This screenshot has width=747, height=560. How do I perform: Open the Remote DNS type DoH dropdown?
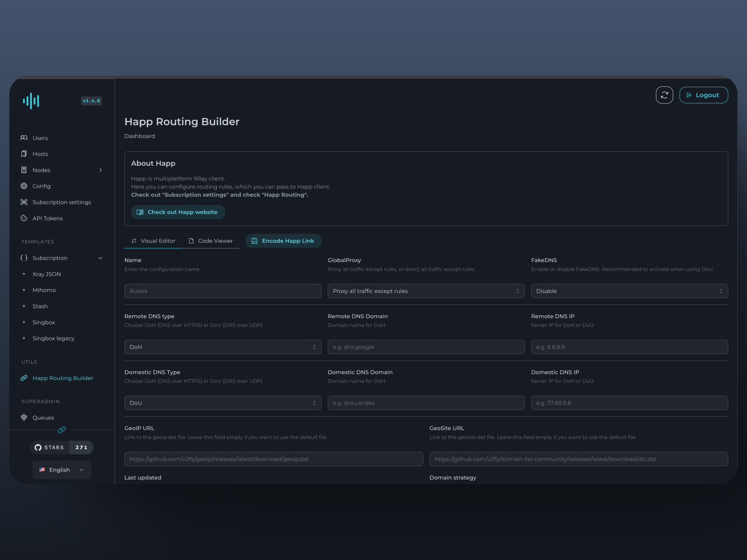coord(223,347)
